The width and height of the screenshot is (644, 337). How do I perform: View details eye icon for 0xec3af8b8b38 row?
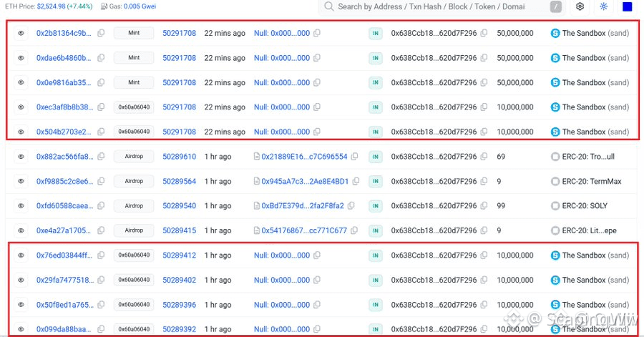[x=21, y=107]
